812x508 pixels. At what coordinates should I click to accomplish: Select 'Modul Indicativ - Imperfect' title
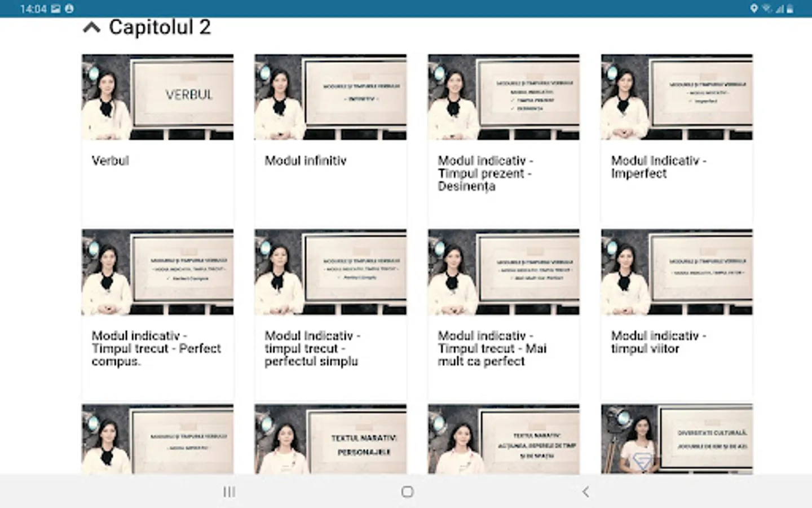[x=659, y=167]
